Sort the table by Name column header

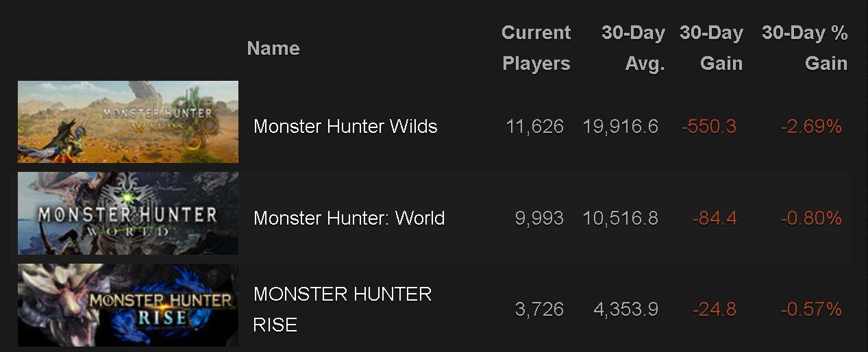pos(273,49)
